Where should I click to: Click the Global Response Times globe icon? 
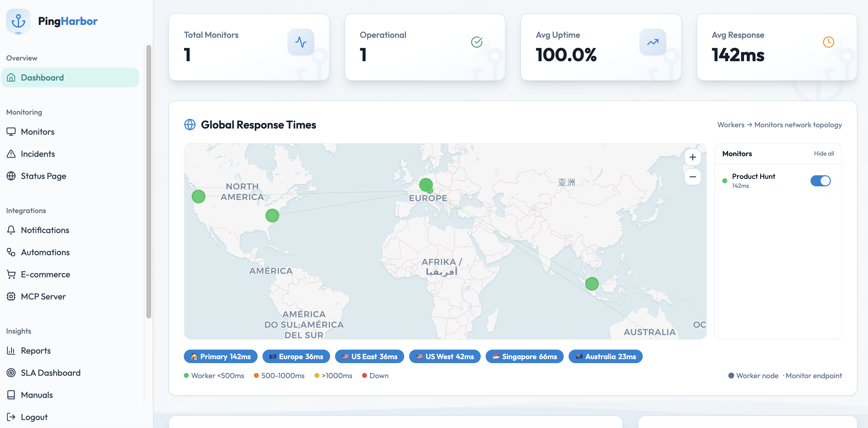[190, 125]
